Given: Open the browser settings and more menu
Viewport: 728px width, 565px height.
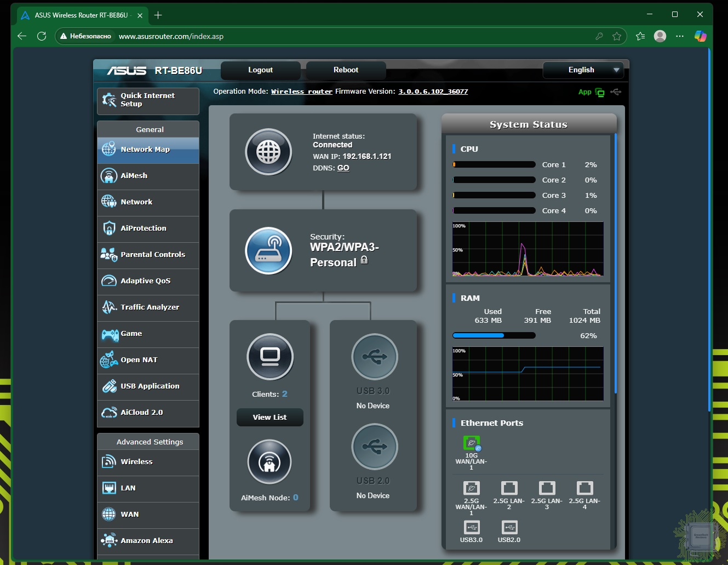Looking at the screenshot, I should pyautogui.click(x=680, y=36).
